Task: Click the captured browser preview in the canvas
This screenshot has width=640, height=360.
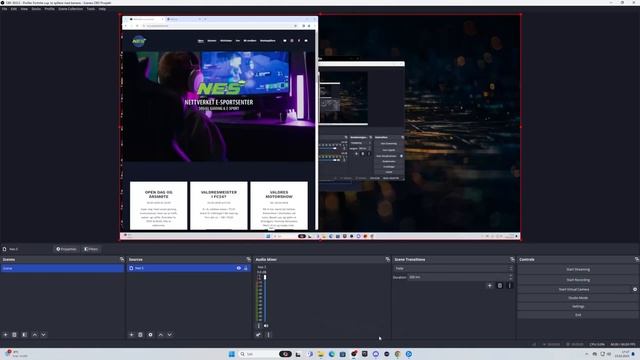Action: 219,124
